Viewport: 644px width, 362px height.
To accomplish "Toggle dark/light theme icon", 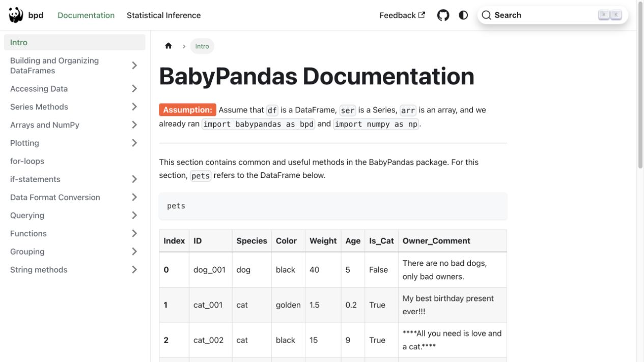I will tap(463, 15).
